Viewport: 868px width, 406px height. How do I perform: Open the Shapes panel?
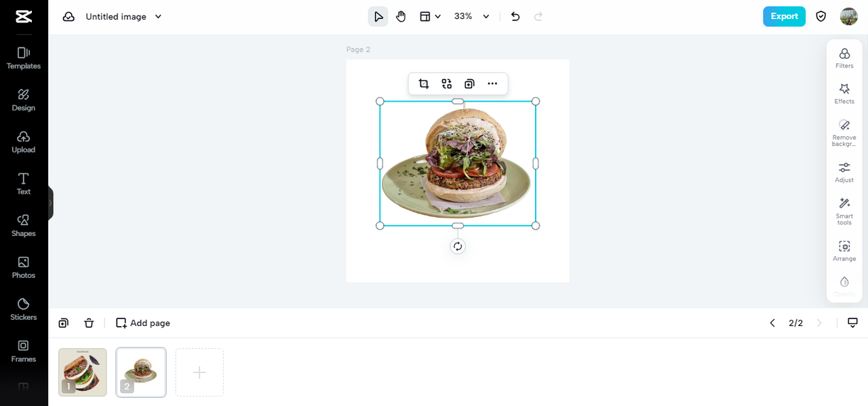tap(24, 226)
